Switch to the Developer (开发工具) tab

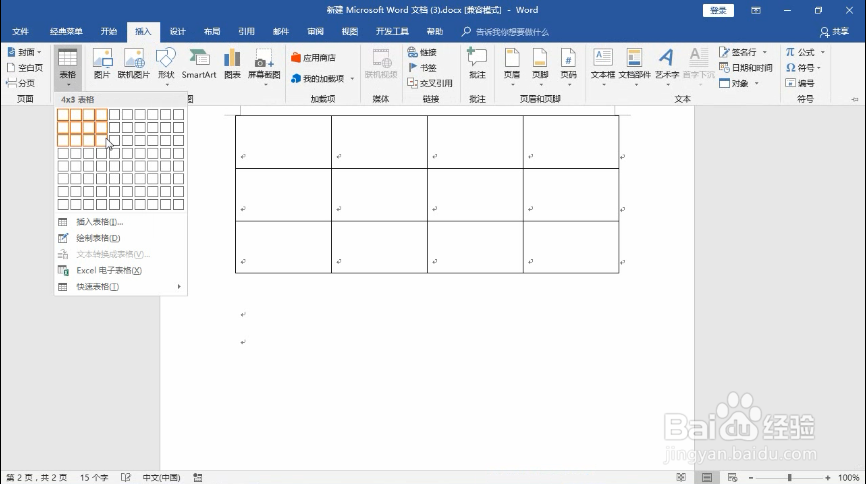coord(392,31)
